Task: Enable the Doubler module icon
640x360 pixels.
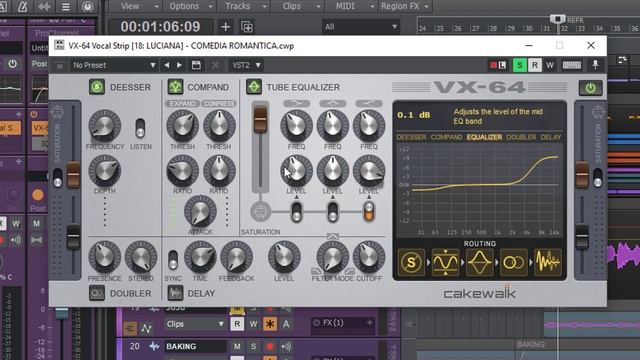Action: click(x=97, y=293)
